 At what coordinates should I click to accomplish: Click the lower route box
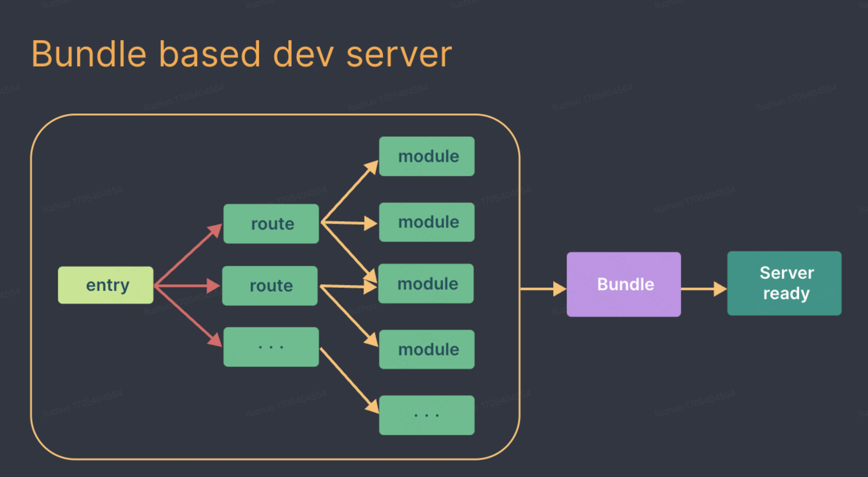(x=269, y=286)
